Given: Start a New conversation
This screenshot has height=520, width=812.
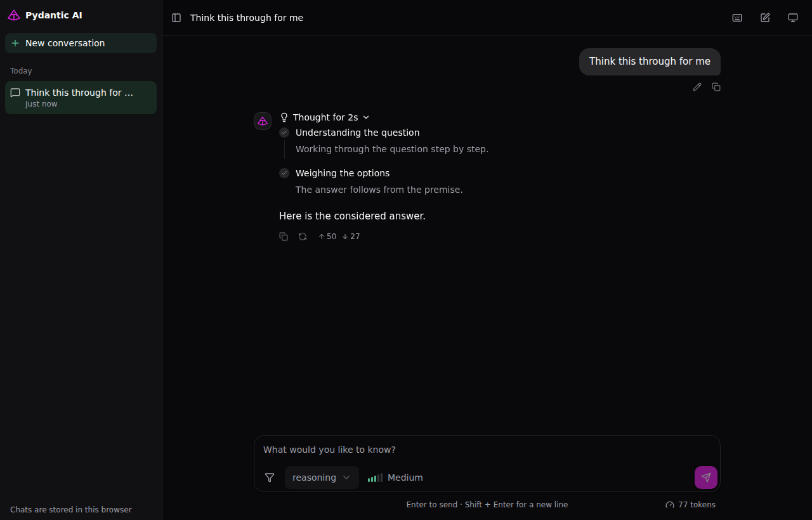Looking at the screenshot, I should (81, 43).
